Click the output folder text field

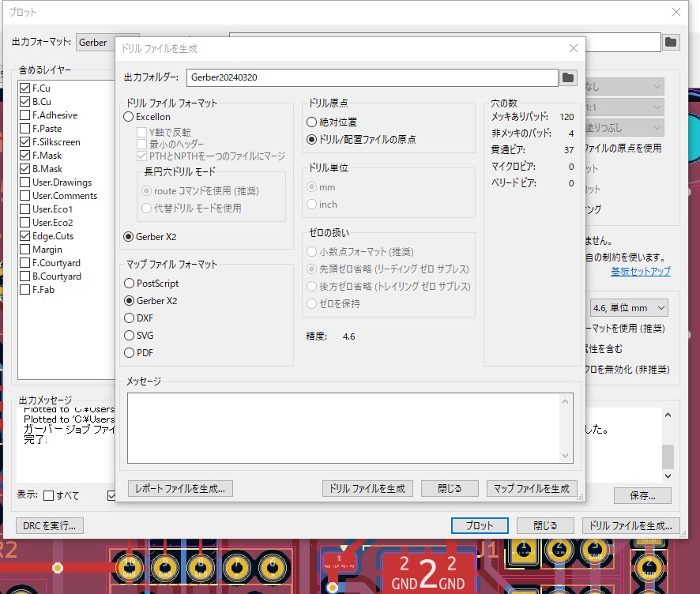click(371, 77)
